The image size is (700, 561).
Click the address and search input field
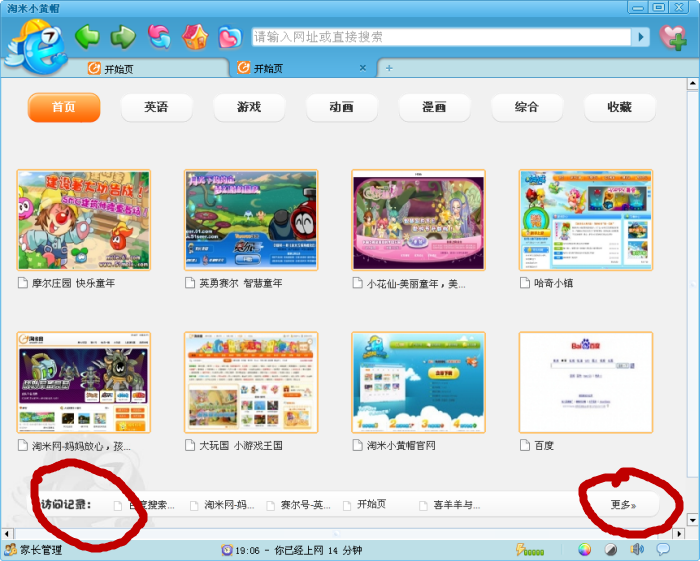(440, 37)
